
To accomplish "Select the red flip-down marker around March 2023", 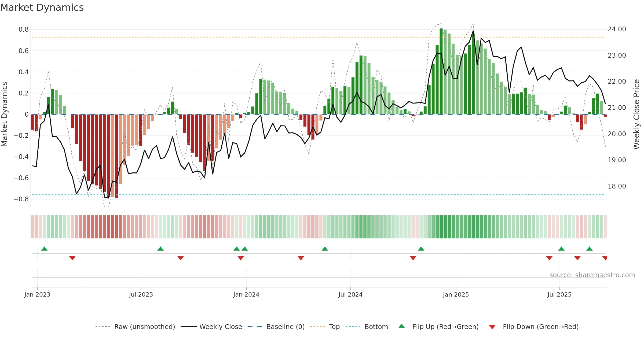I will [x=72, y=258].
